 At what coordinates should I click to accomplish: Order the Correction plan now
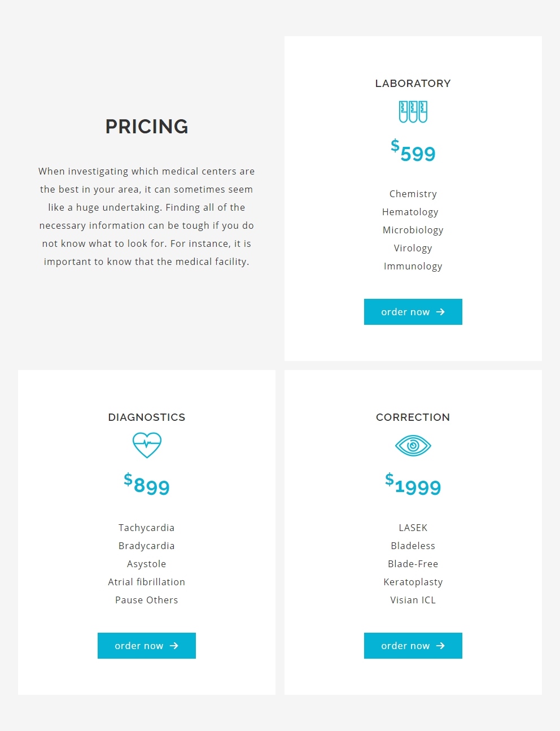click(413, 646)
